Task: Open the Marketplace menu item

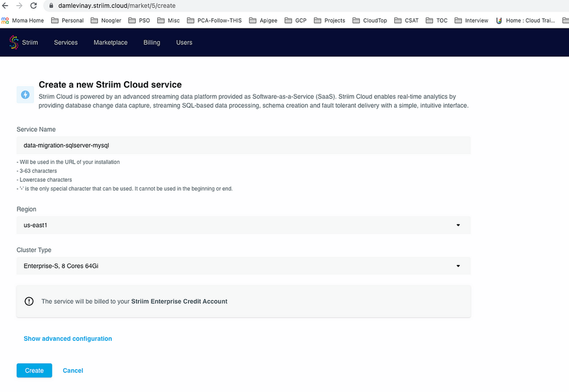Action: pos(110,43)
